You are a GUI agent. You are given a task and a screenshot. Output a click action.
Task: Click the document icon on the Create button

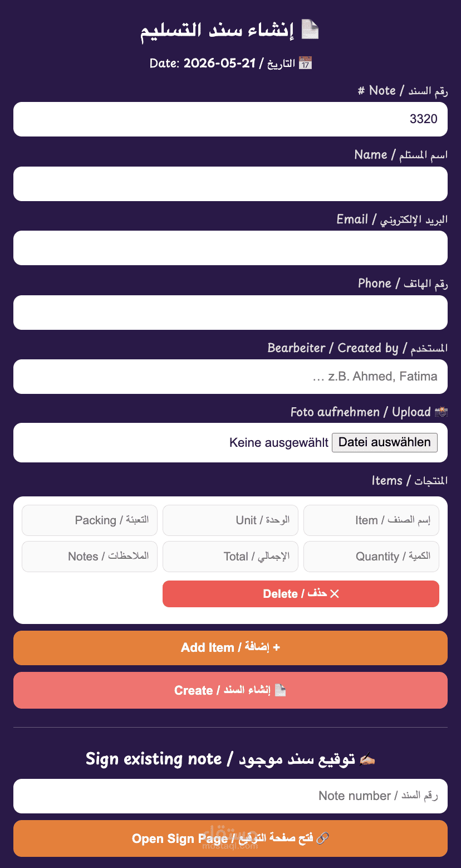[x=281, y=690]
